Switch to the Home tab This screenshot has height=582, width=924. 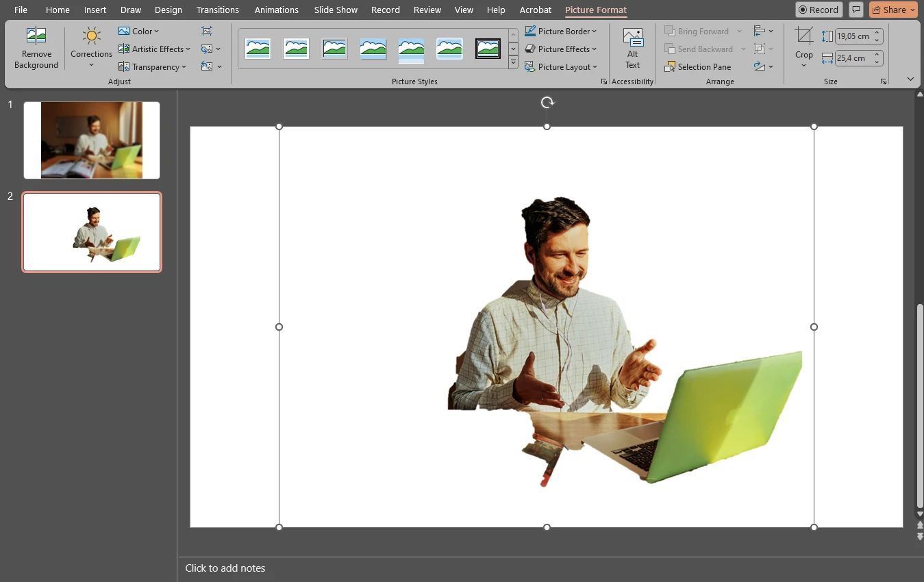point(58,10)
